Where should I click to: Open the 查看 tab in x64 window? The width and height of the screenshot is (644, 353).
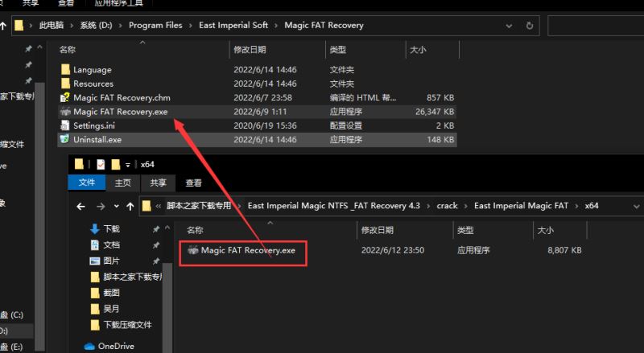[x=193, y=183]
